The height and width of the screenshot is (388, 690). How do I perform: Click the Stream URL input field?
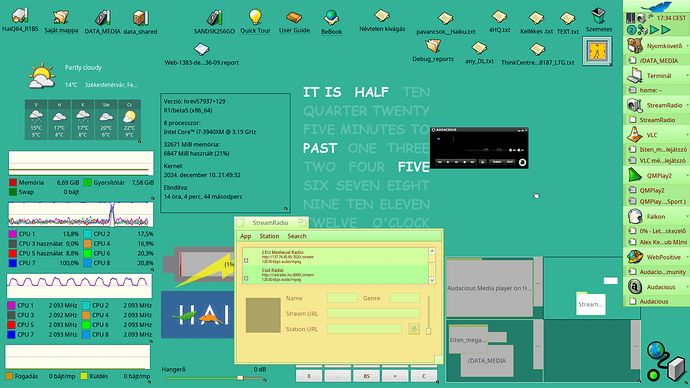pyautogui.click(x=373, y=313)
